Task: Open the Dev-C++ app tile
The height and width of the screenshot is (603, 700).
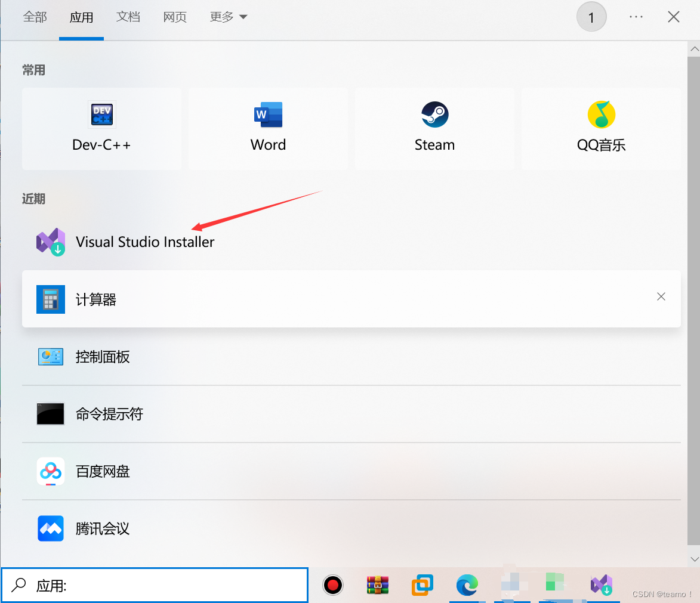Action: [102, 129]
